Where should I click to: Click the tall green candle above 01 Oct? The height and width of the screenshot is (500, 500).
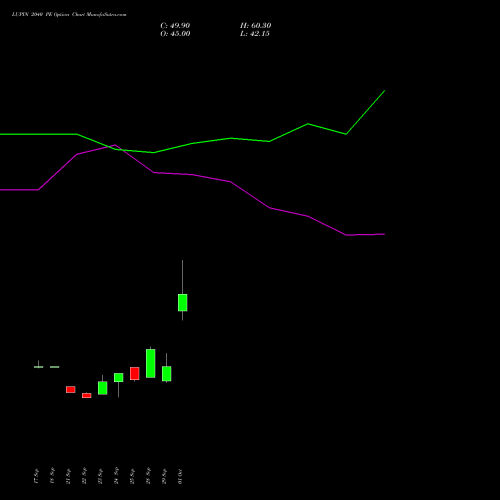(182, 302)
